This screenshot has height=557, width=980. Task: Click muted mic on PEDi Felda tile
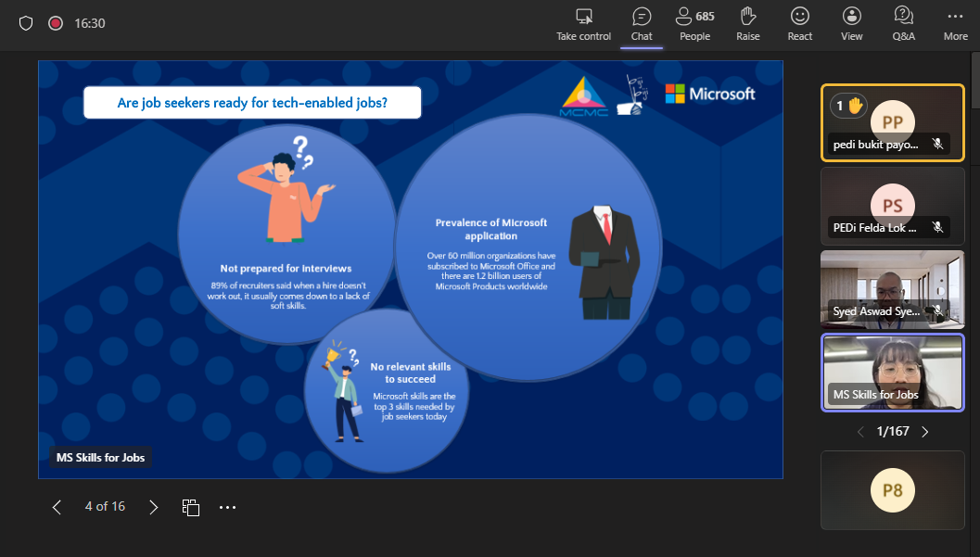937,227
